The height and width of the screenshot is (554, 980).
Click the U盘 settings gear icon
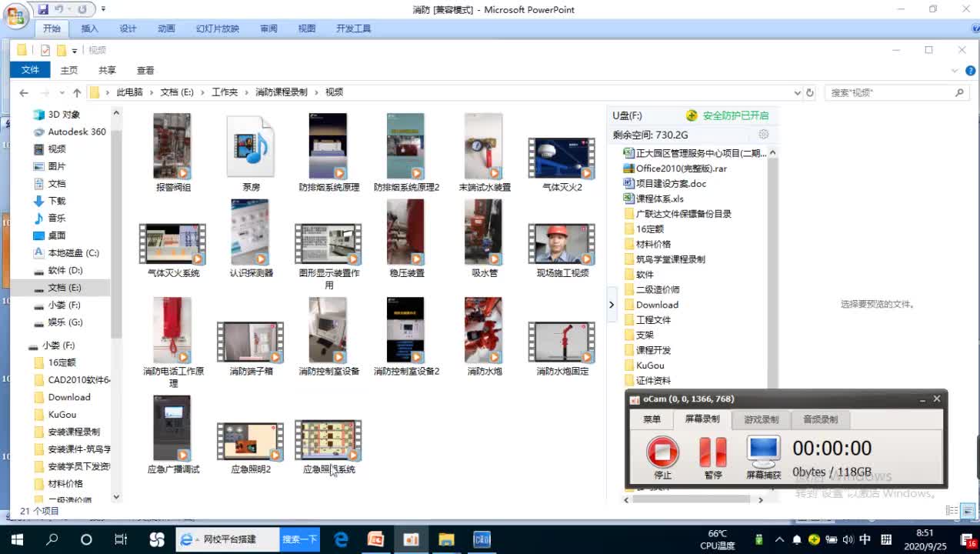(763, 135)
